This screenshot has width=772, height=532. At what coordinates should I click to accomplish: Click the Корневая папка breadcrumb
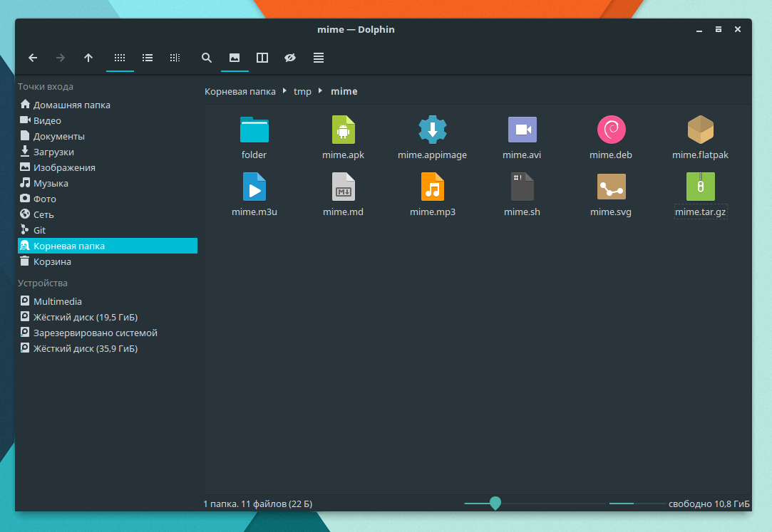click(x=240, y=91)
